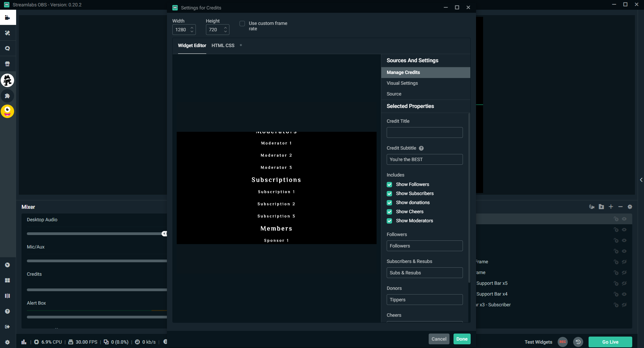Open the store icon in the sidebar
644x348 pixels.
[7, 64]
